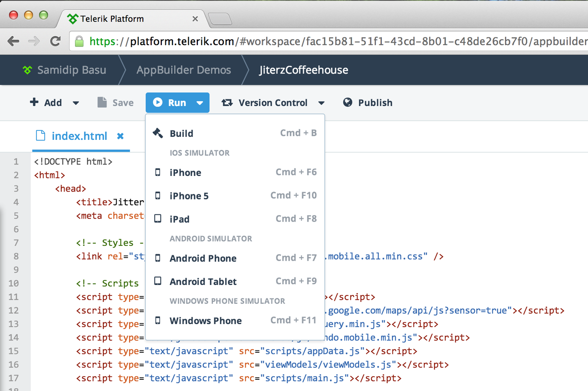Click the phone icon beside iPhone
This screenshot has width=588, height=391.
158,172
